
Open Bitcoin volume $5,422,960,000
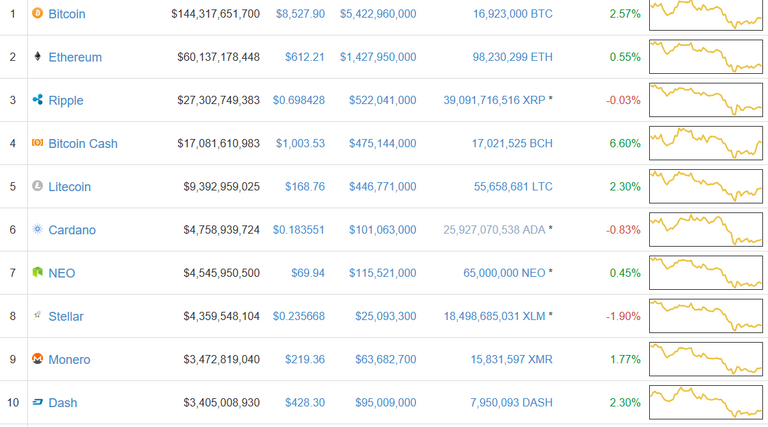378,14
